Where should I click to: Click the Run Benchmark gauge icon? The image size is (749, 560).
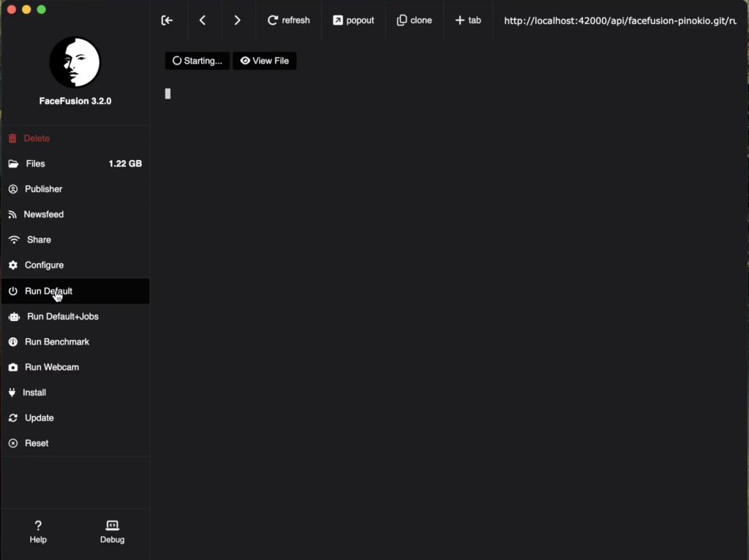tap(13, 342)
